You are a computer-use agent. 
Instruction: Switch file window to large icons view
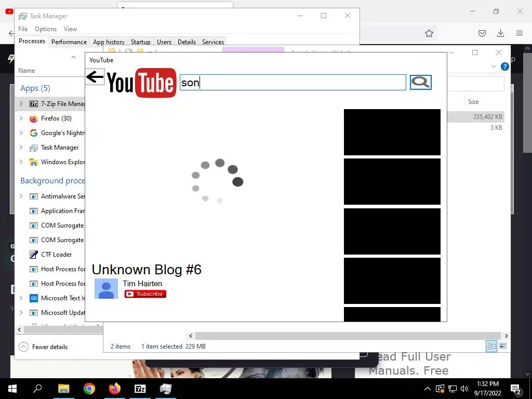pyautogui.click(x=503, y=346)
